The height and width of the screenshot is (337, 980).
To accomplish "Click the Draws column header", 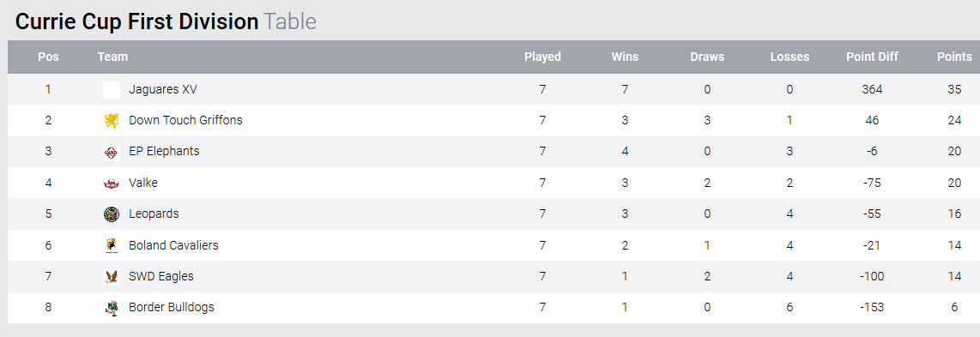I will (x=707, y=57).
